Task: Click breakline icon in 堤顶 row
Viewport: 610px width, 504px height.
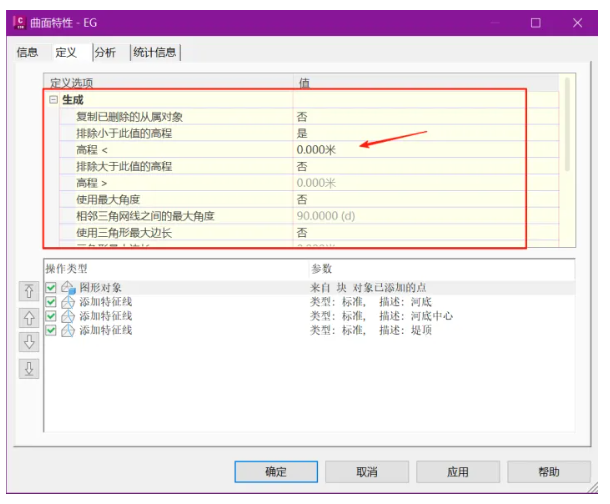Action: tap(68, 331)
